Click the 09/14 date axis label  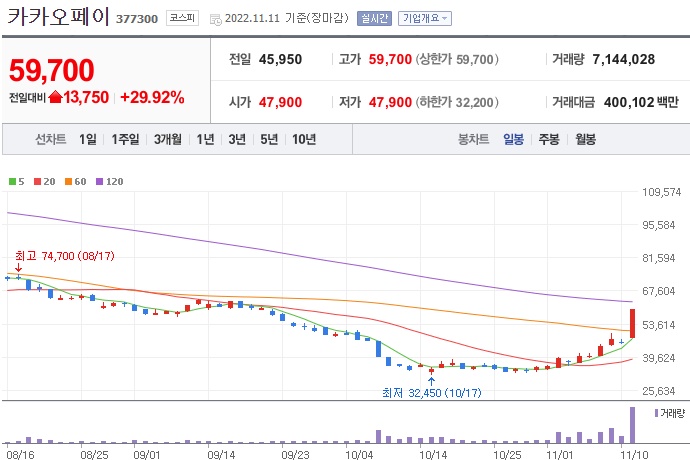point(221,454)
